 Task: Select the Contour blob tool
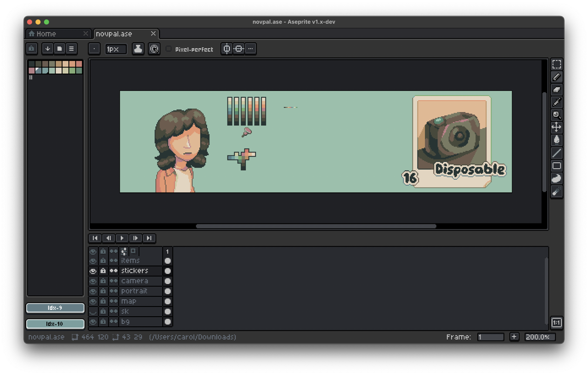556,178
